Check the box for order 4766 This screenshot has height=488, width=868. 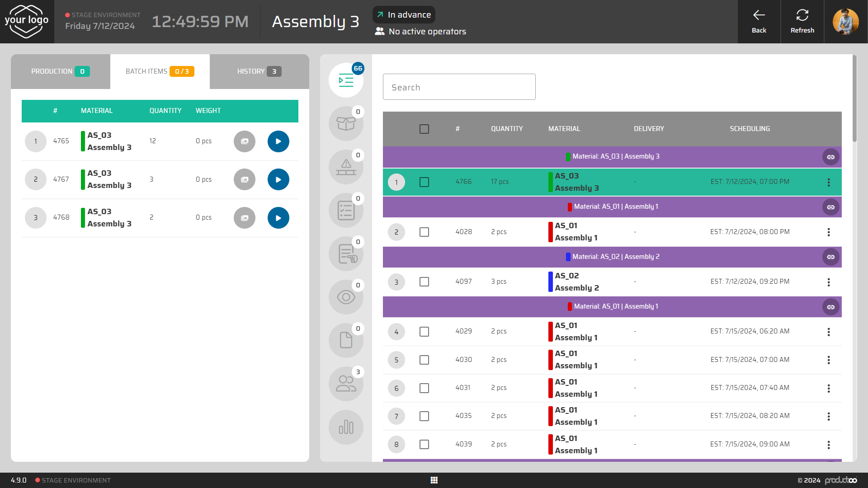(x=424, y=182)
